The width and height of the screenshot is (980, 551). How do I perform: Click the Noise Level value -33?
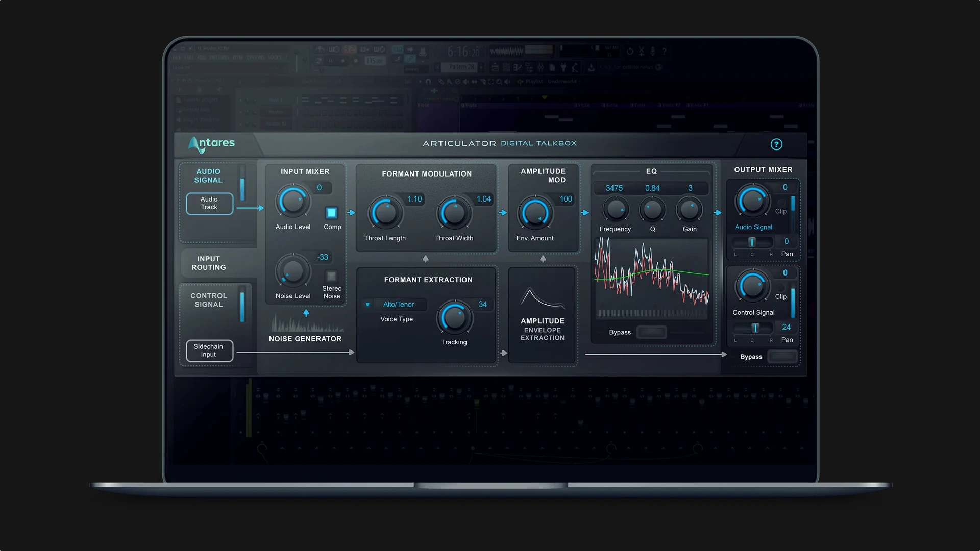[323, 257]
